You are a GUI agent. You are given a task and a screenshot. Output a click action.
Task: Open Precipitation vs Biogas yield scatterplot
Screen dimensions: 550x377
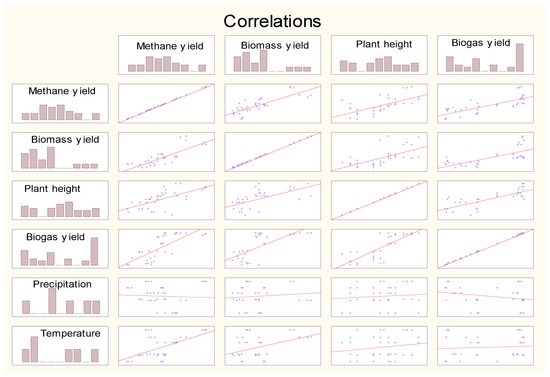[485, 297]
